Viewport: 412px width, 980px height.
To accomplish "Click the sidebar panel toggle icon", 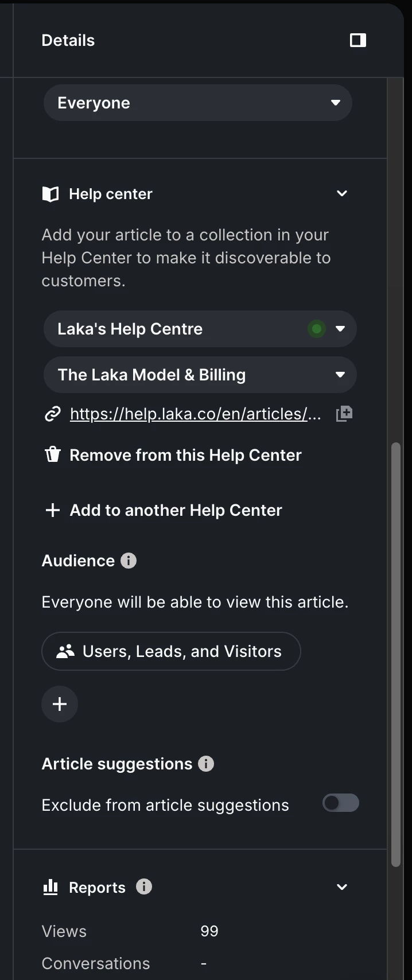I will tap(358, 40).
